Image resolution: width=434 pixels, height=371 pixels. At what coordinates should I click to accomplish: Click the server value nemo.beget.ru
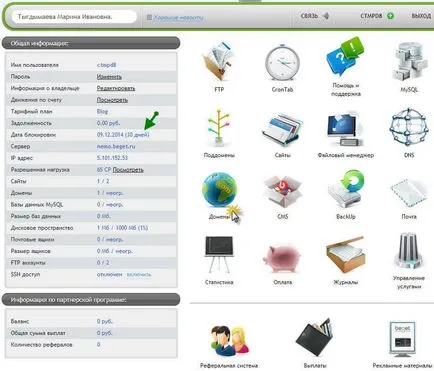(x=116, y=146)
